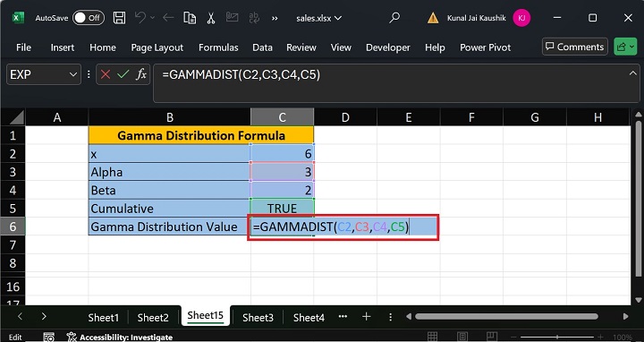Click the zoom slider in the status bar
The height and width of the screenshot is (342, 644).
[x=557, y=337]
